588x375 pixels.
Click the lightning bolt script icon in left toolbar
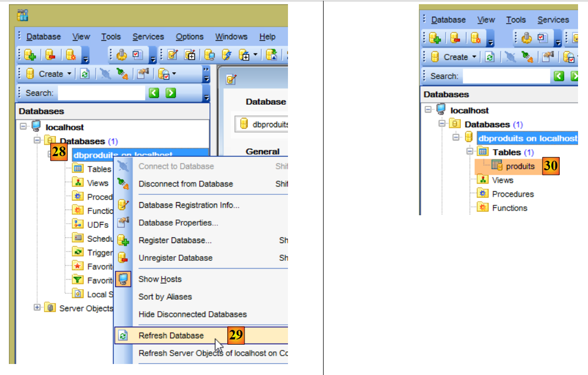point(227,55)
